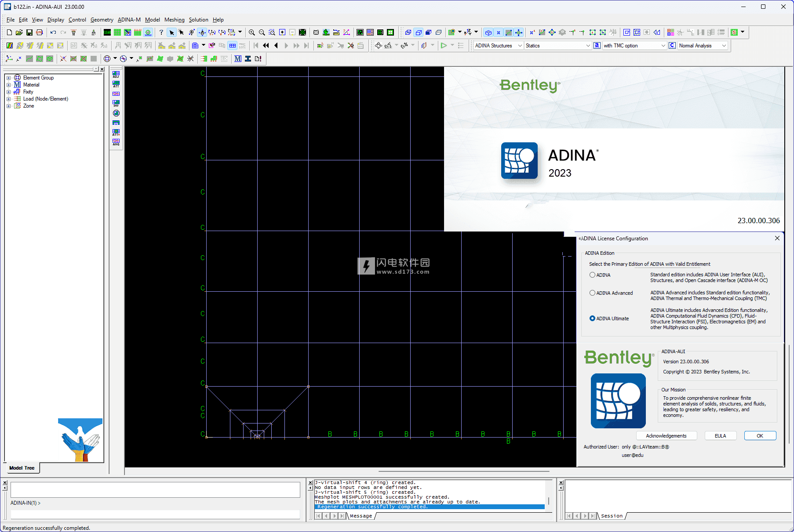Select the standard ADINA edition radio button
Viewport: 794px width, 532px height.
point(592,275)
